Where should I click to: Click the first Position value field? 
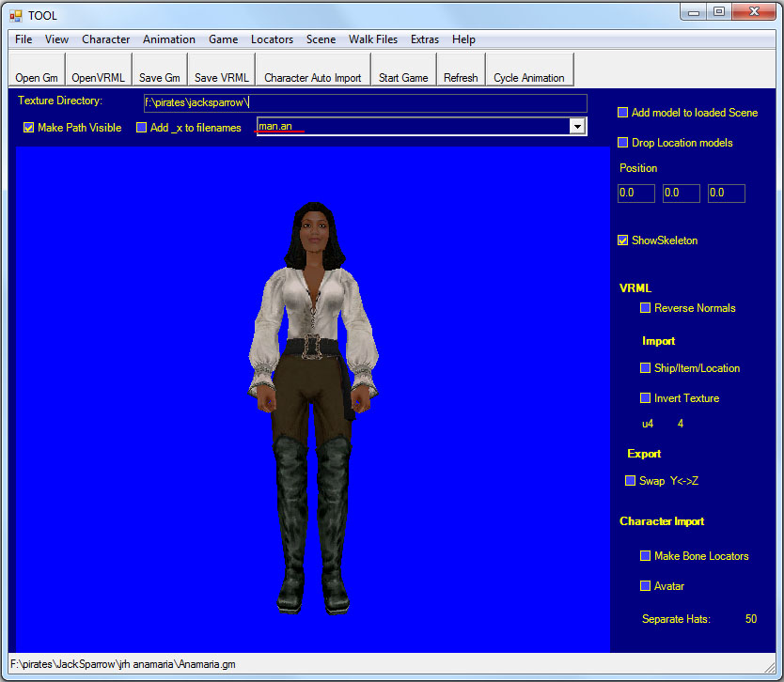pos(636,193)
